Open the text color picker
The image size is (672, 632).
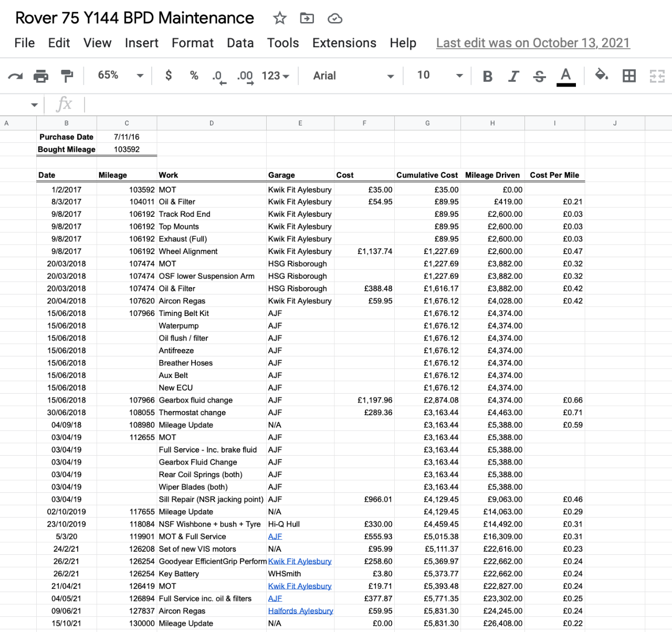(566, 77)
